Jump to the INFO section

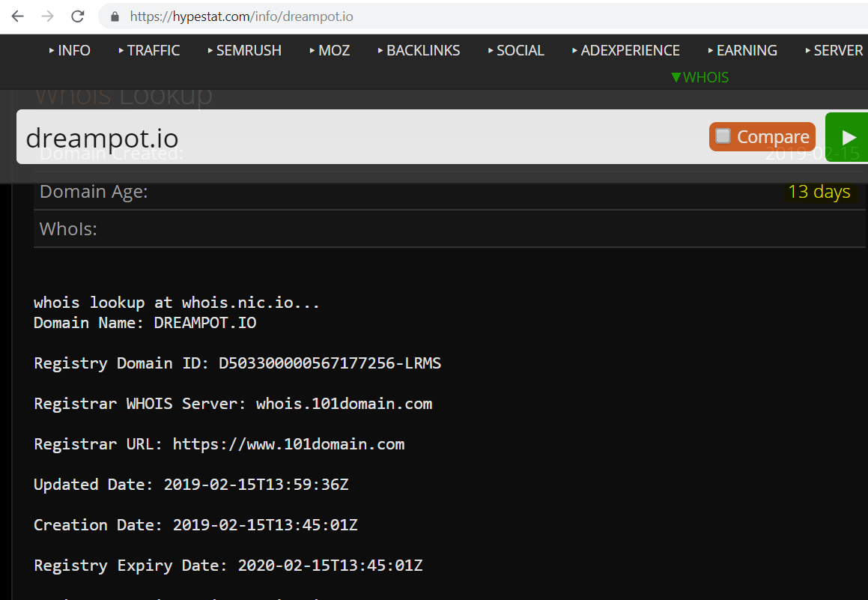click(x=70, y=50)
